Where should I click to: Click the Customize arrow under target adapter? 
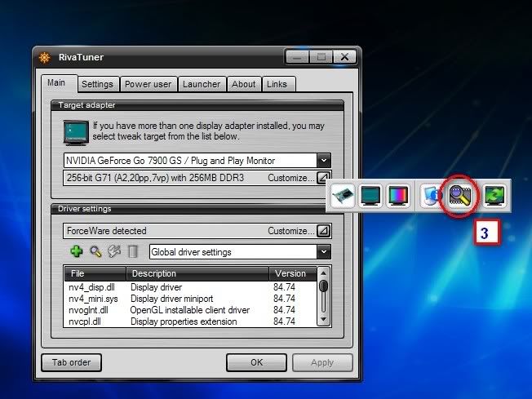click(x=324, y=178)
